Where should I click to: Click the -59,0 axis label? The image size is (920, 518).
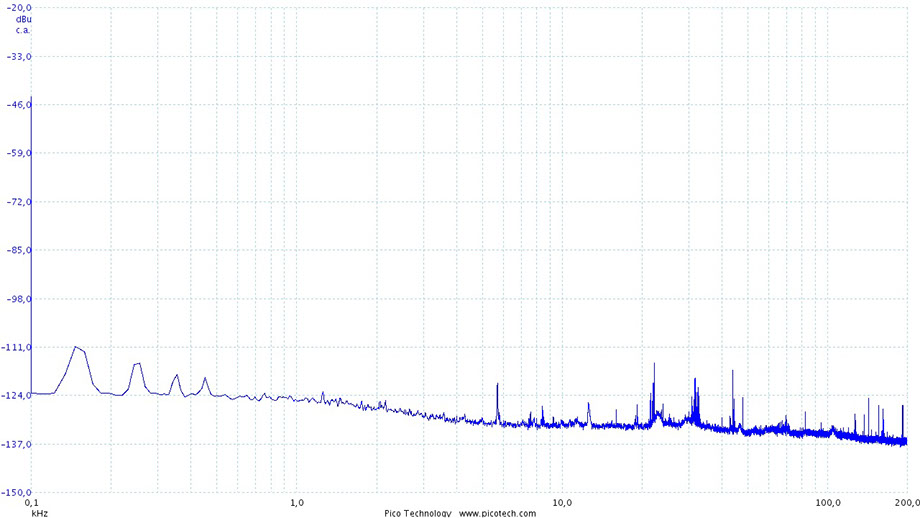(18, 153)
